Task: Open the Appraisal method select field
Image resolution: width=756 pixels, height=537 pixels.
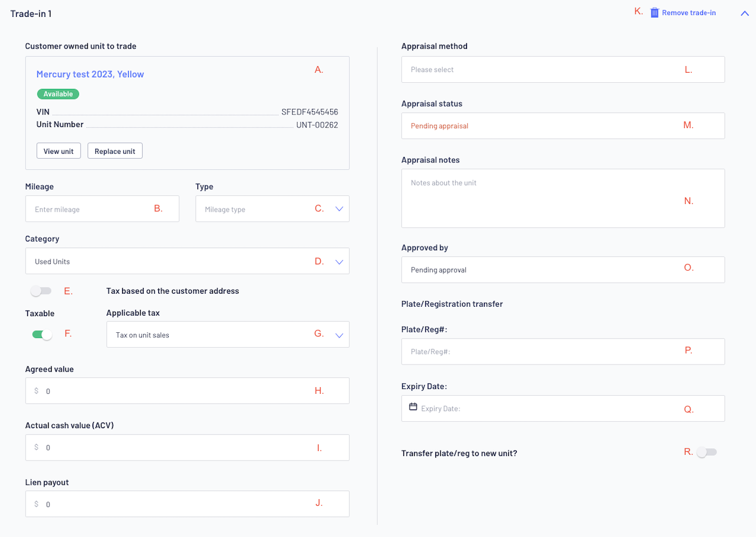Action: point(563,70)
